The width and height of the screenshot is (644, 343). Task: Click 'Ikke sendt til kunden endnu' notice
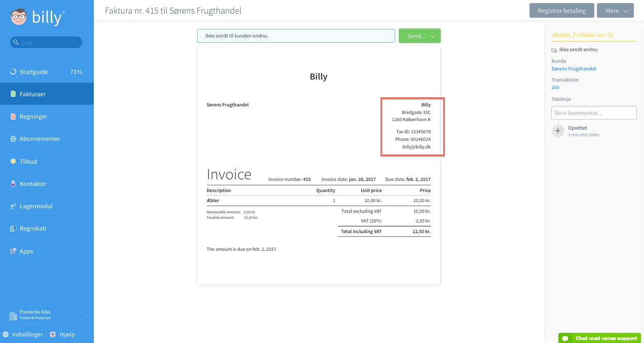click(x=296, y=36)
